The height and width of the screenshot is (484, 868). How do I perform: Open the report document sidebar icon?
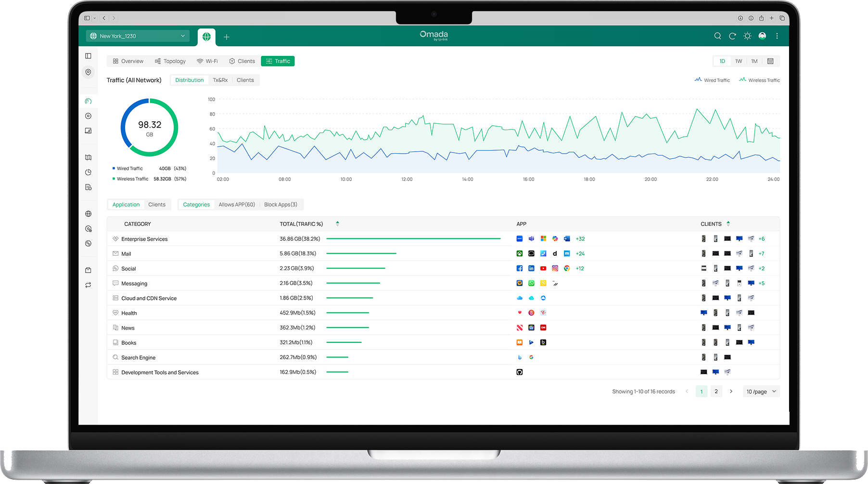[x=88, y=187]
